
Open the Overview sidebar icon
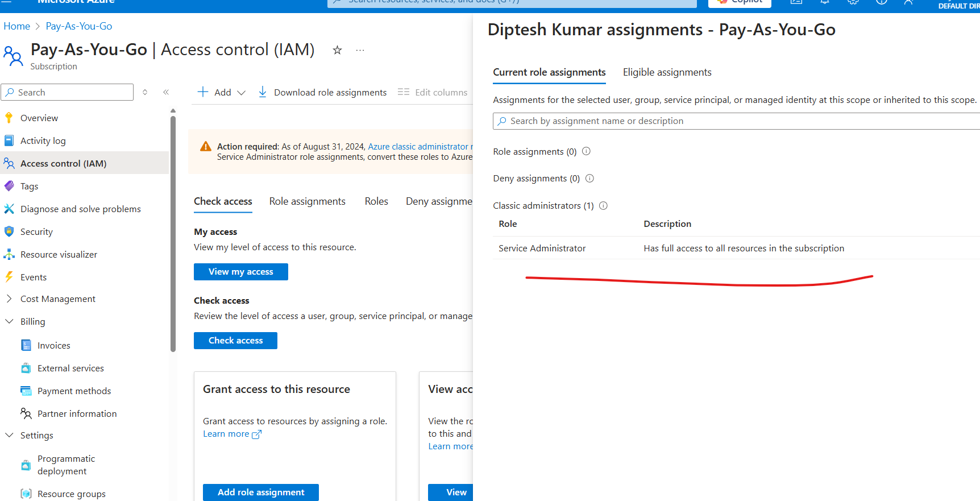(x=9, y=118)
